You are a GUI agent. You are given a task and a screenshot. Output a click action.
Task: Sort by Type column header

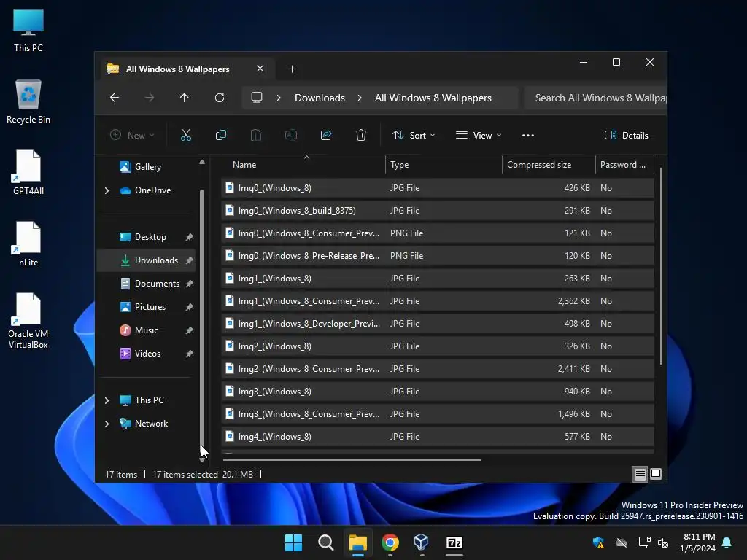click(x=444, y=165)
